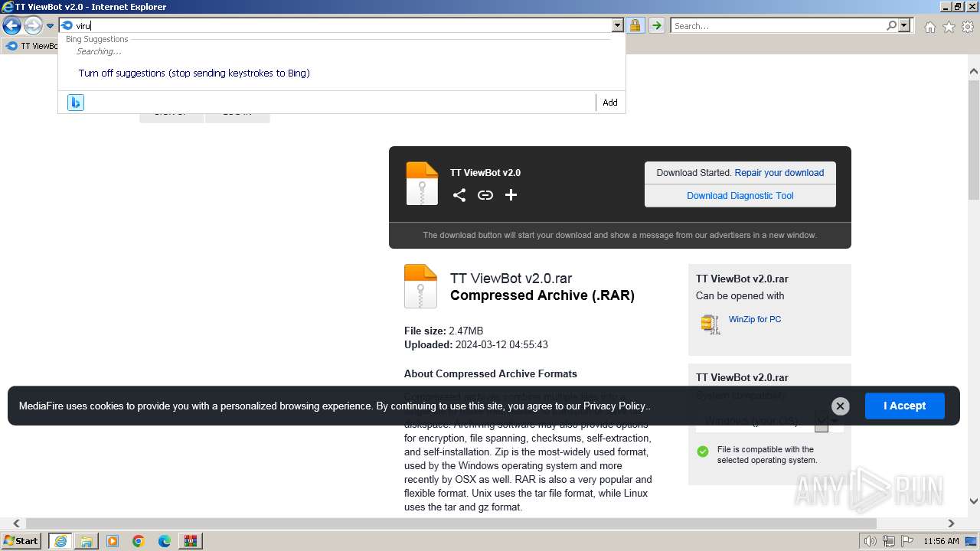The image size is (980, 551).
Task: Click Add search provider button
Action: (609, 103)
